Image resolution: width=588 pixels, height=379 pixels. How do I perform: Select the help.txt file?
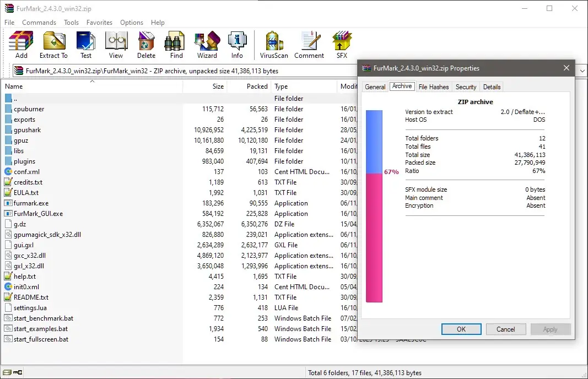pos(179,277)
